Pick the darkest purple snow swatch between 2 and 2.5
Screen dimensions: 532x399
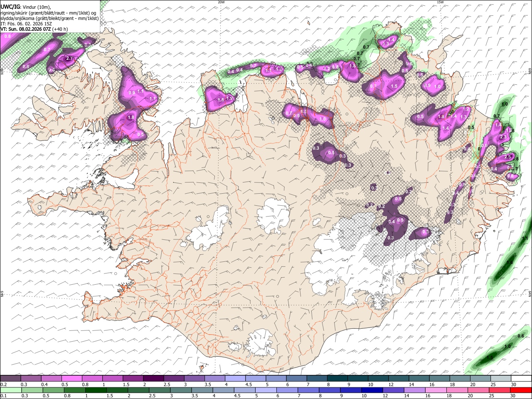coord(153,379)
